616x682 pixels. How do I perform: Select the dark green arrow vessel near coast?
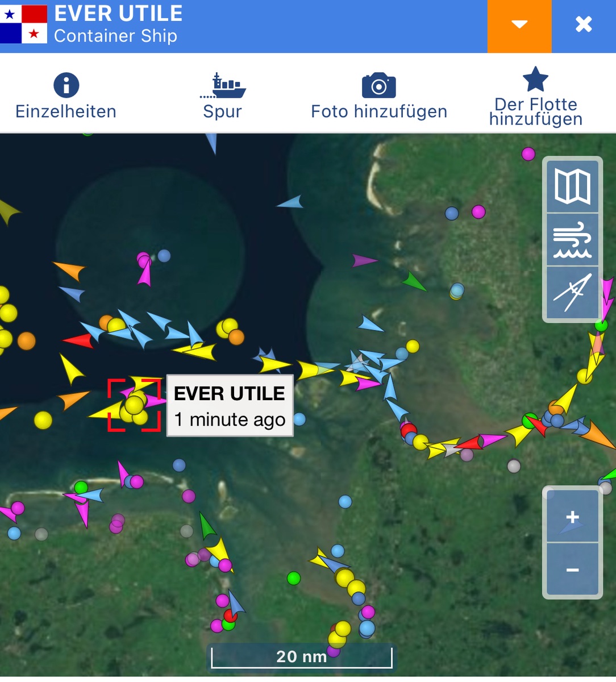pyautogui.click(x=414, y=281)
